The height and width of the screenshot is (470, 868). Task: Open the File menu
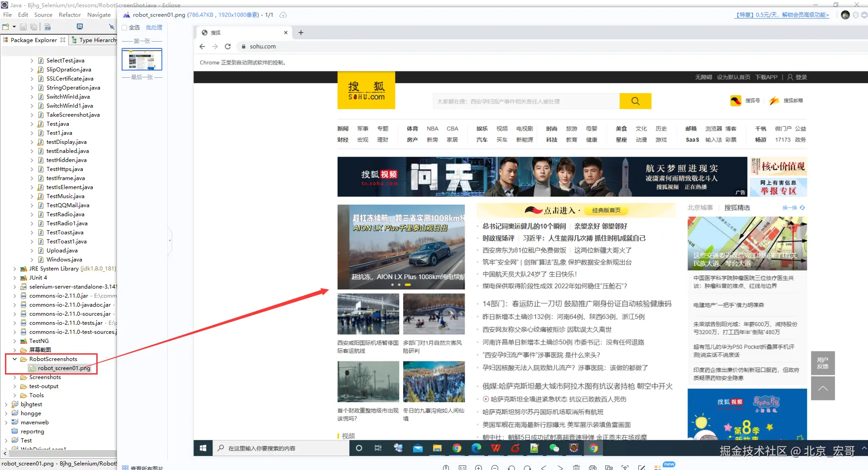tap(8, 14)
